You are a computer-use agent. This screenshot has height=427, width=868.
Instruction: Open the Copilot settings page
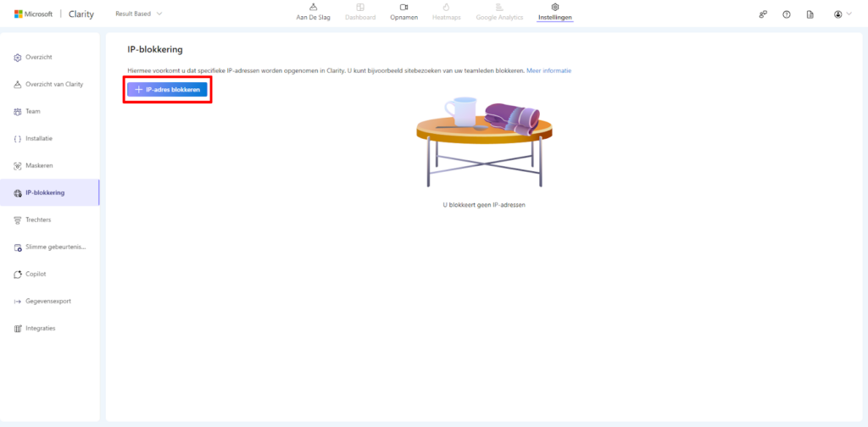pyautogui.click(x=50, y=274)
